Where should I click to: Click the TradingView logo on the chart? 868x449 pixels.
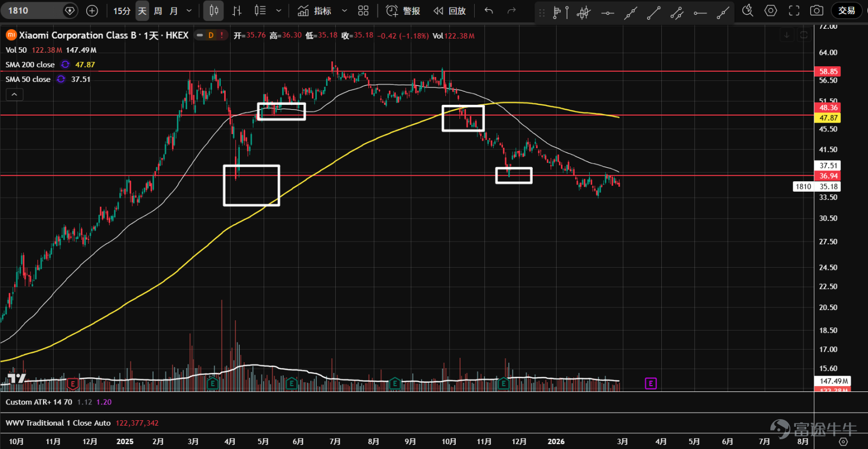coord(16,378)
